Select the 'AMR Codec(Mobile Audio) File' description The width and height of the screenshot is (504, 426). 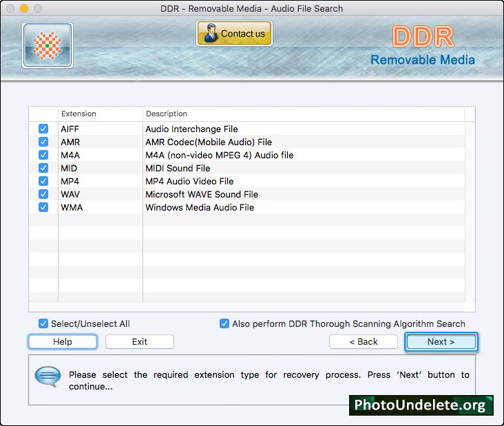(209, 142)
